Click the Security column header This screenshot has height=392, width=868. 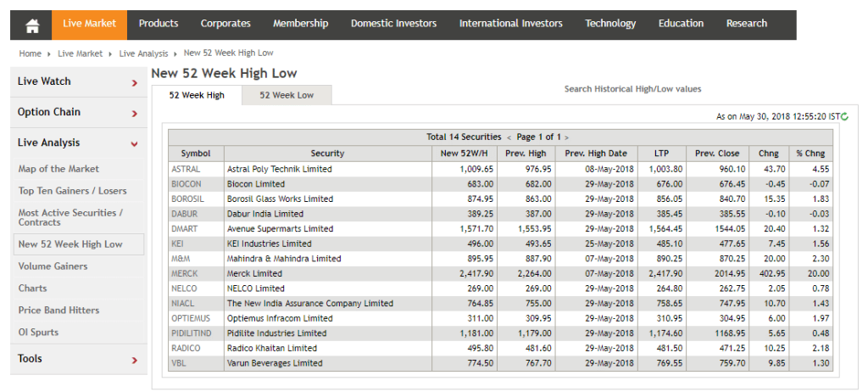(x=328, y=154)
